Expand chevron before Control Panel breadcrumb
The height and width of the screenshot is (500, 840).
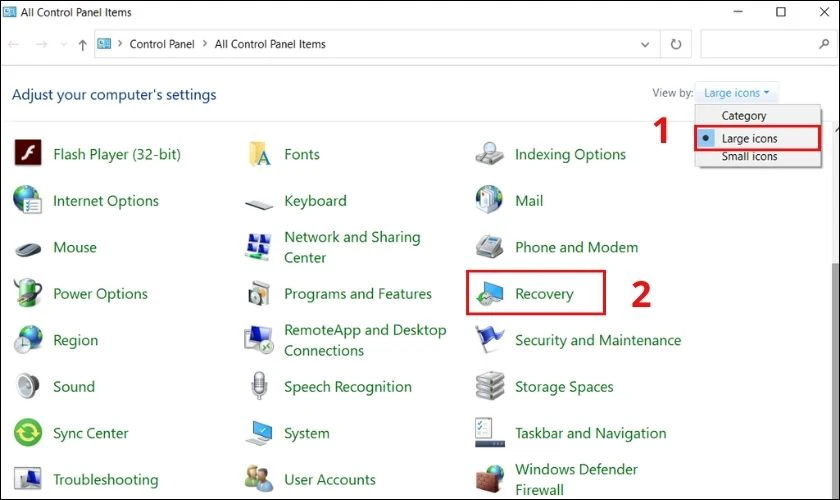[x=120, y=44]
